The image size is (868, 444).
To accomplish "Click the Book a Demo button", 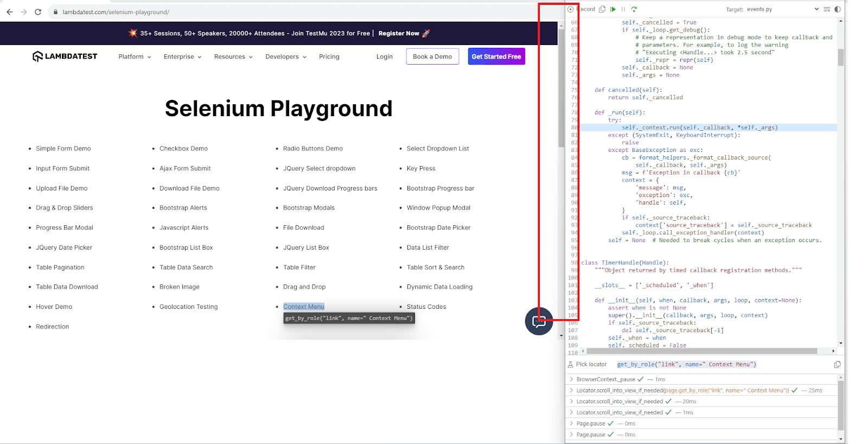I will coord(432,56).
